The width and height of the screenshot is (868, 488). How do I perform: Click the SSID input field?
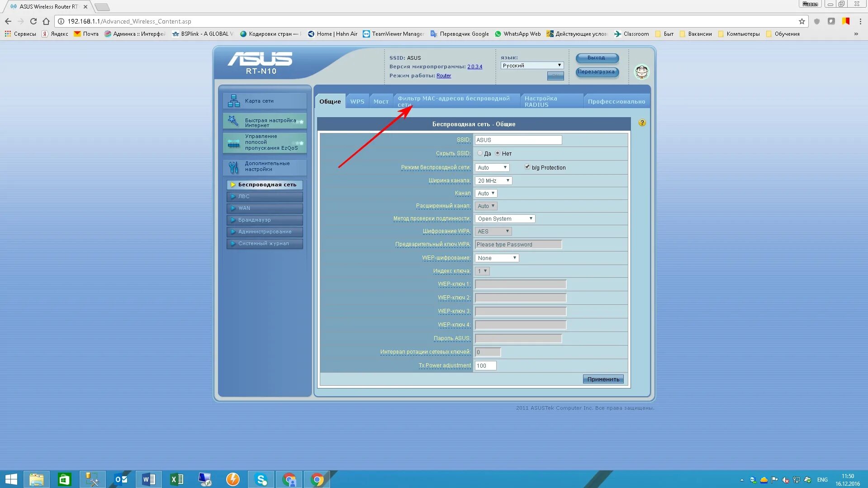[x=518, y=140]
